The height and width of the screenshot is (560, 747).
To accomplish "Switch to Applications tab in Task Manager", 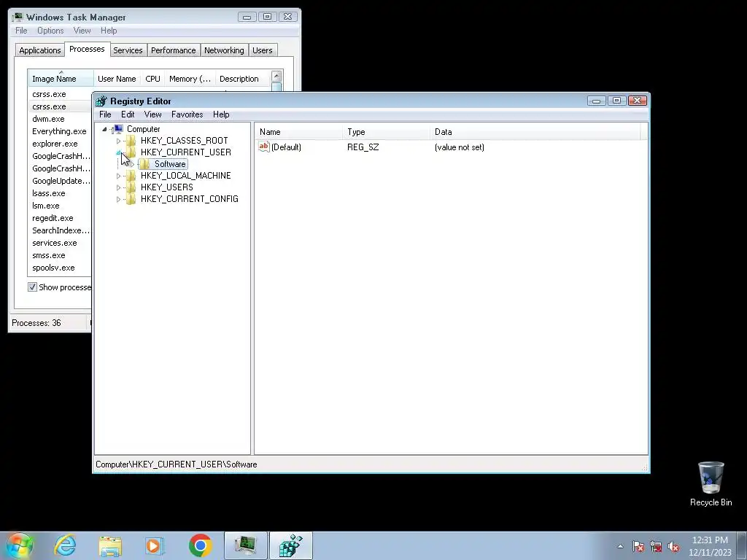I will click(40, 50).
